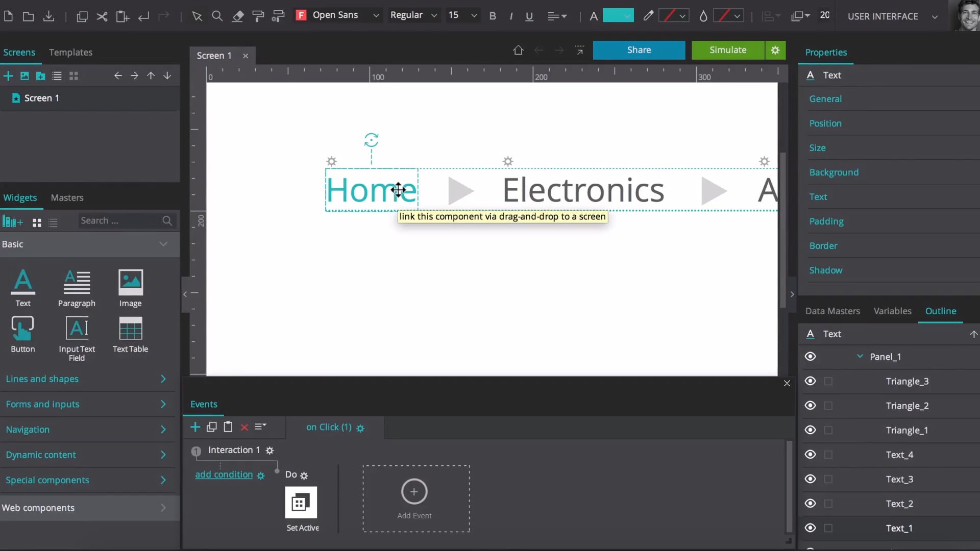Viewport: 980px width, 551px height.
Task: Hide Panel_1 via eye icon
Action: (x=810, y=357)
